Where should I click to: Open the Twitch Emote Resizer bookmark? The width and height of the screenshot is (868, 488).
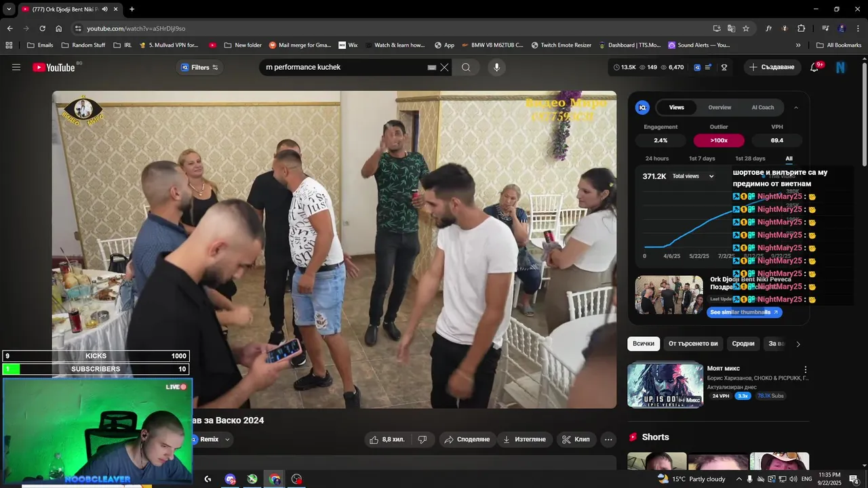point(561,45)
